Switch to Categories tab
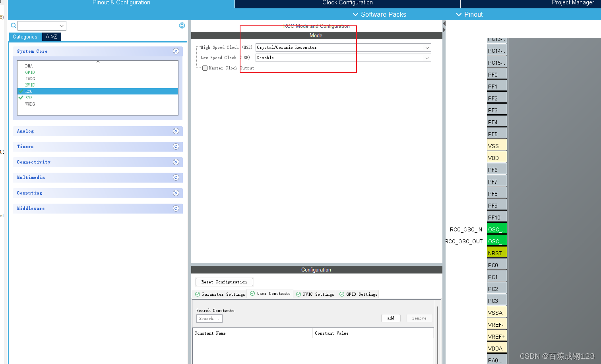Viewport: 601px width, 364px height. [x=25, y=37]
